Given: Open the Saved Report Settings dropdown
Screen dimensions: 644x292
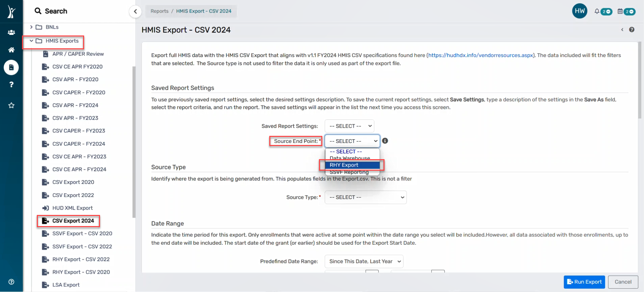Looking at the screenshot, I should point(349,126).
